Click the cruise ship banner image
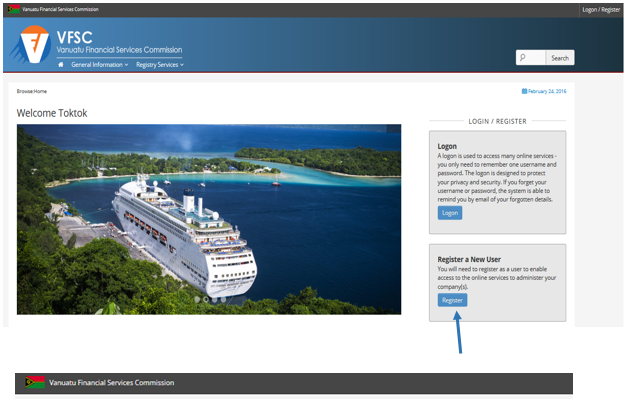The height and width of the screenshot is (399, 629). (x=209, y=219)
